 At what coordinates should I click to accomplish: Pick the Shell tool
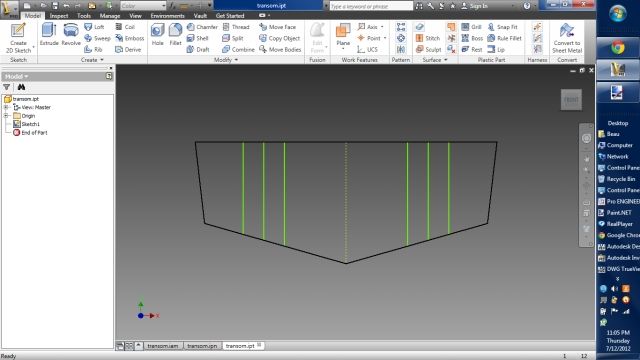point(198,38)
